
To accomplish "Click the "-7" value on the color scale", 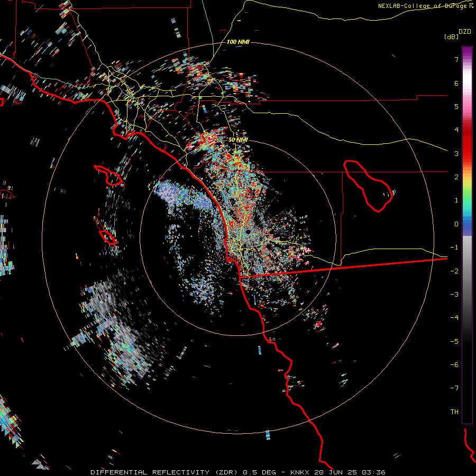I will (454, 388).
